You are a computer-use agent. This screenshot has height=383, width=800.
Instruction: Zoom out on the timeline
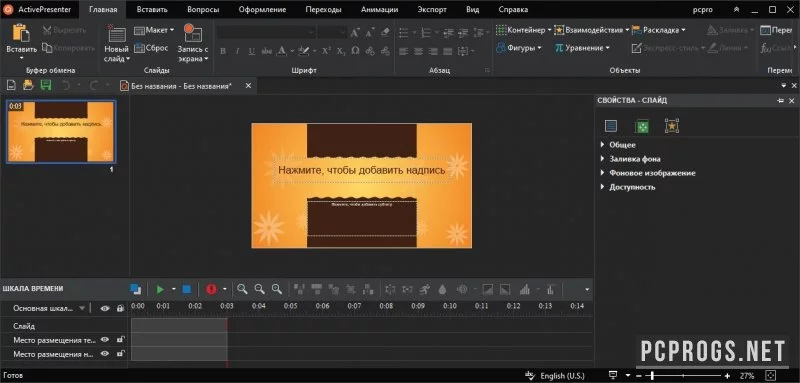tap(260, 290)
